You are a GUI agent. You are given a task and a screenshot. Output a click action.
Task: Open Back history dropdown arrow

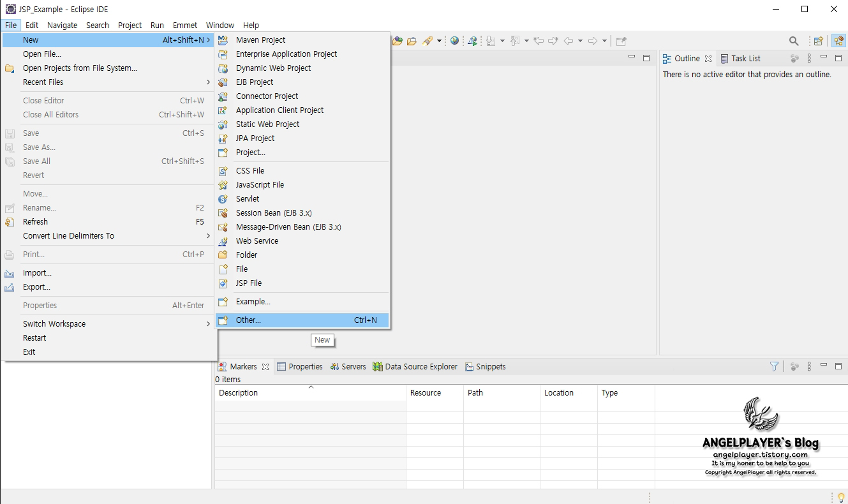(580, 41)
